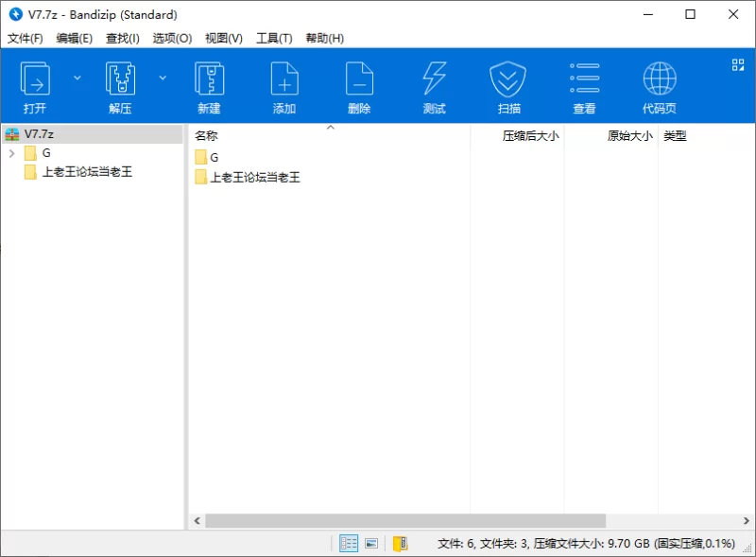Image resolution: width=756 pixels, height=557 pixels.
Task: Click the status bar archive size text
Action: pos(586,544)
